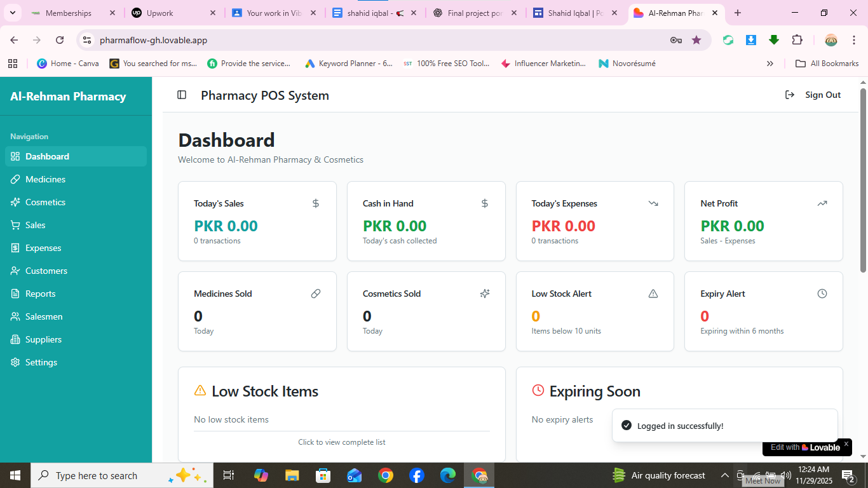Open the Reports section from the sidebar
The height and width of the screenshot is (488, 868).
[41, 294]
